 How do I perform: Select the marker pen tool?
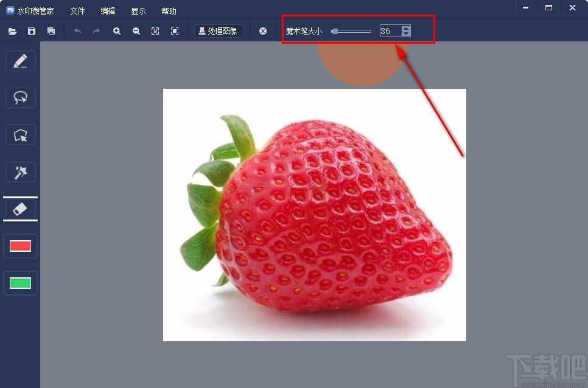pyautogui.click(x=20, y=61)
